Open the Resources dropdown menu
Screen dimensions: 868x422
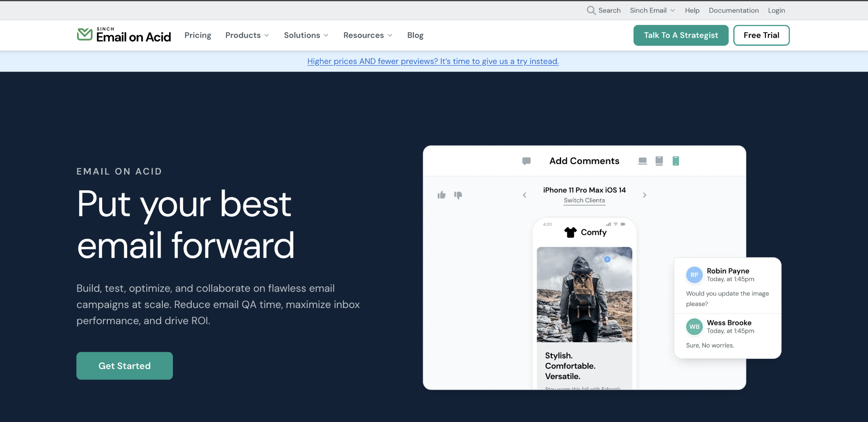[367, 35]
